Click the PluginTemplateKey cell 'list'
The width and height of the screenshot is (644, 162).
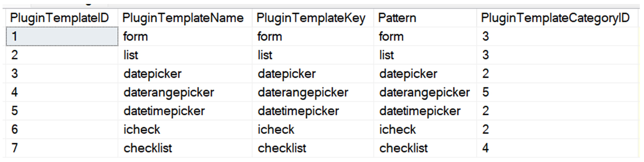pyautogui.click(x=265, y=55)
